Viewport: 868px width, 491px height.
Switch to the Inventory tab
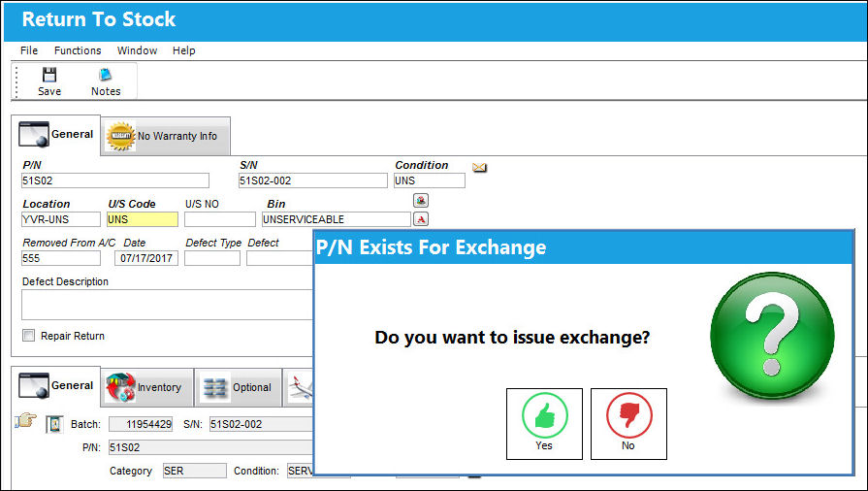(147, 387)
